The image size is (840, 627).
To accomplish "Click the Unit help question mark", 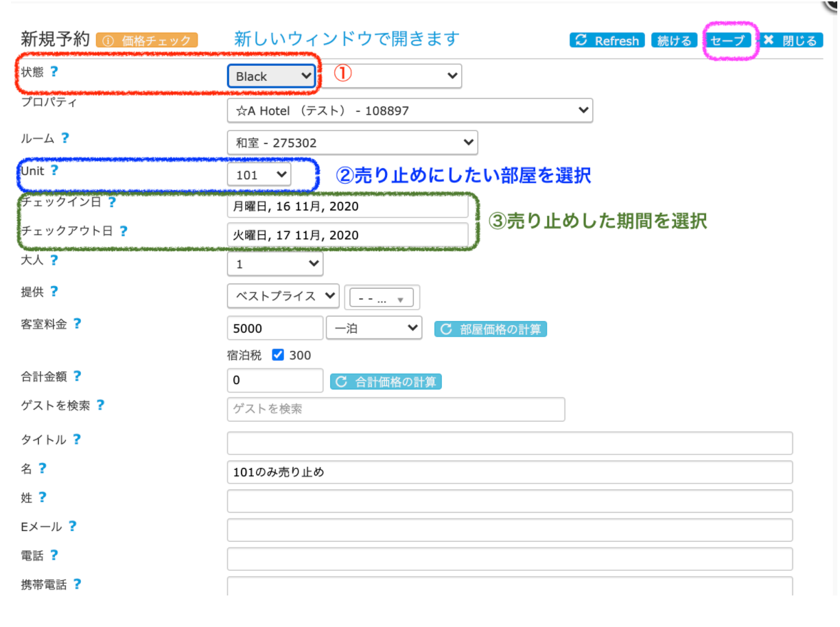I will (54, 171).
